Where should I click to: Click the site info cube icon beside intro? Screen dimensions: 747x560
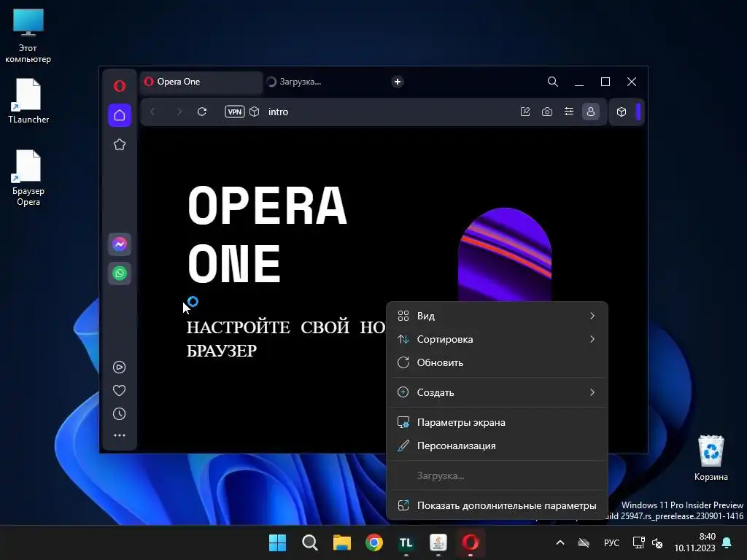click(255, 112)
